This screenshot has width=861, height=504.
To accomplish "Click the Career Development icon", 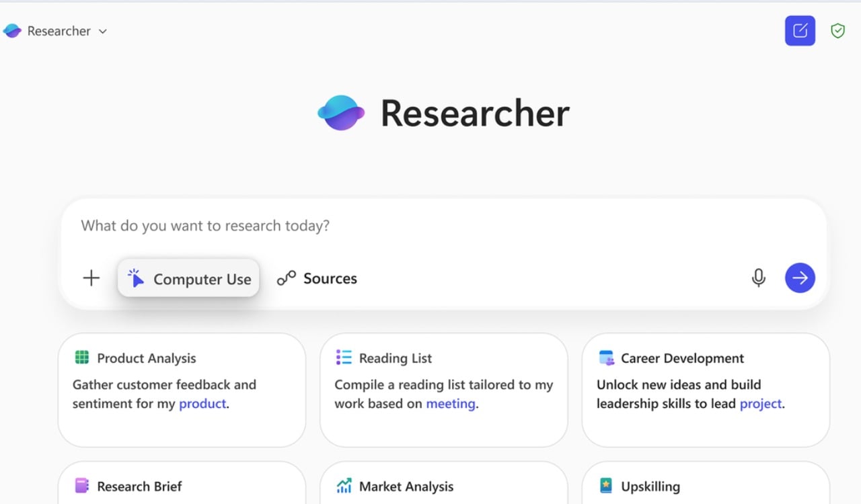I will coord(606,358).
